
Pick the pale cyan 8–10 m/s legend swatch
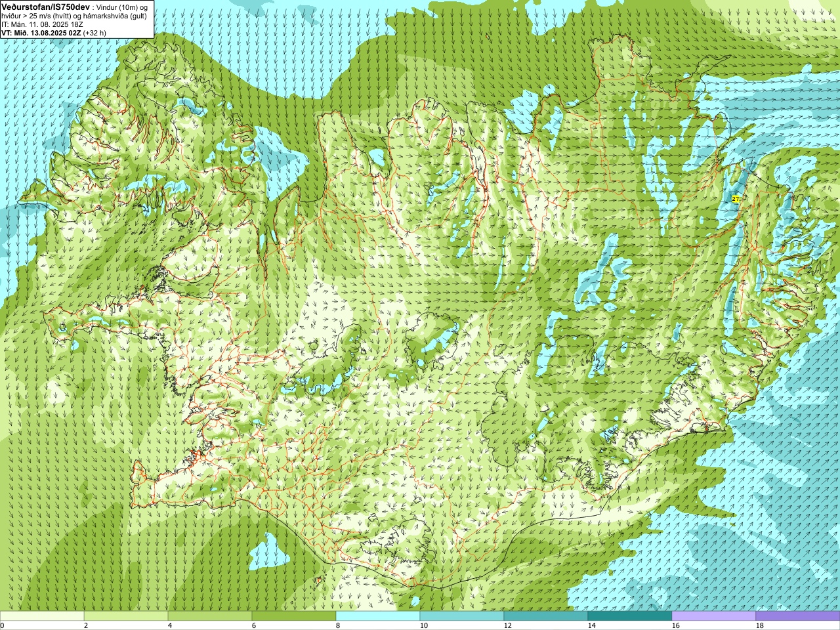click(378, 616)
